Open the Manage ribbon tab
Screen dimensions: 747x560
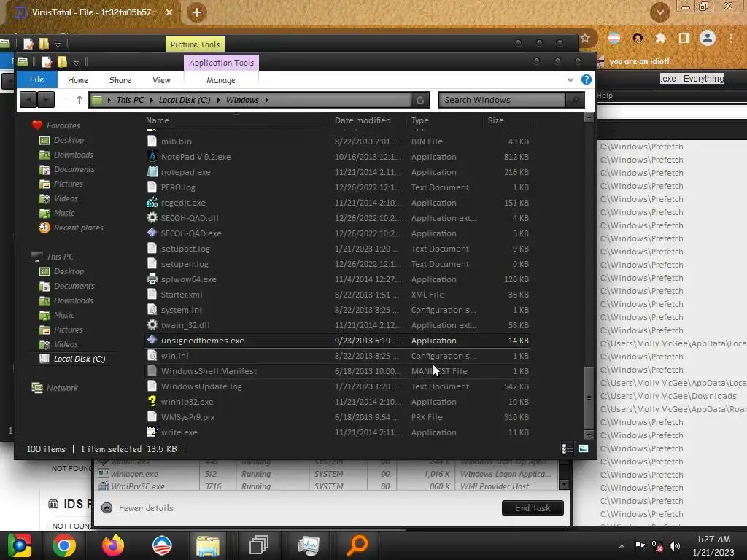(221, 80)
